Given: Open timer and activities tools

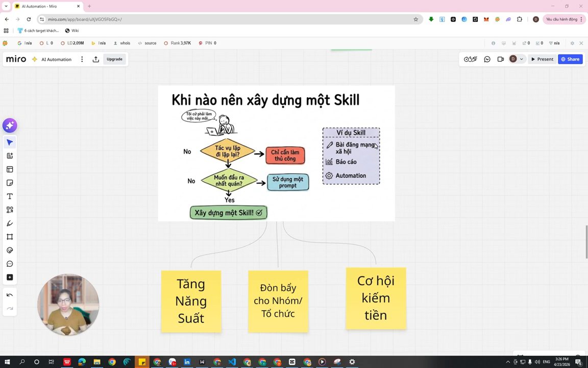Looking at the screenshot, I should click(470, 59).
